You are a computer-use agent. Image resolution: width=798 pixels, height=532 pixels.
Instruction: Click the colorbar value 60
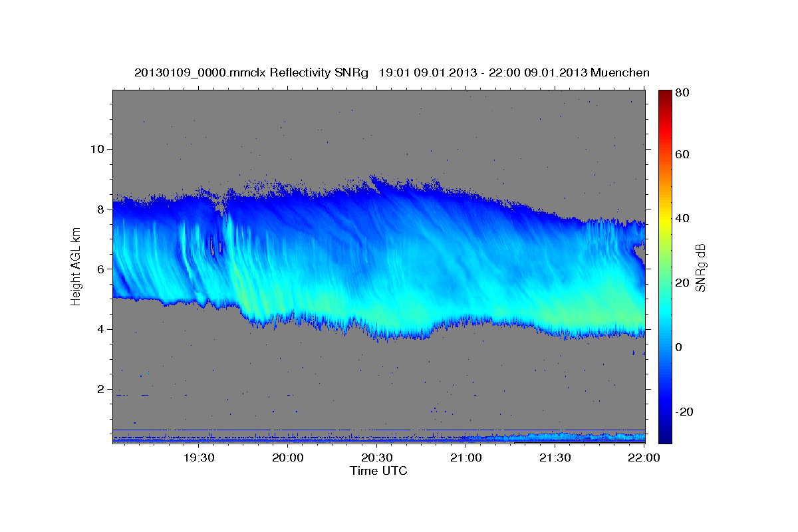(x=683, y=155)
